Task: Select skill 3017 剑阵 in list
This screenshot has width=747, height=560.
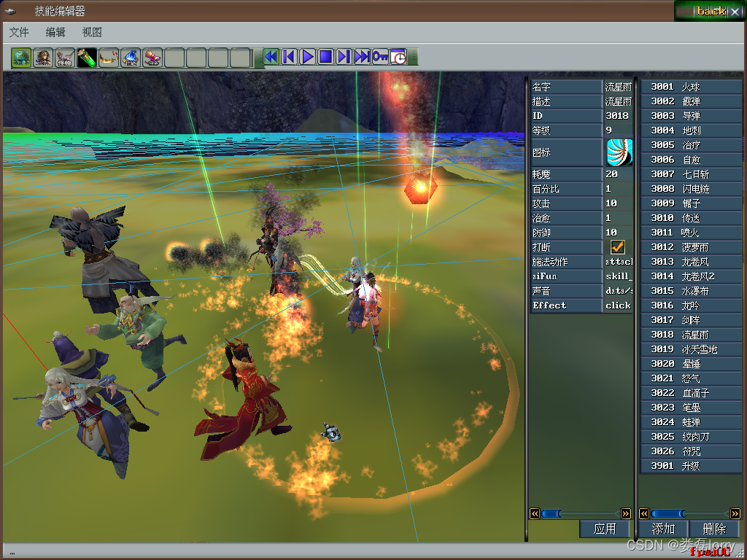Action: [x=692, y=320]
